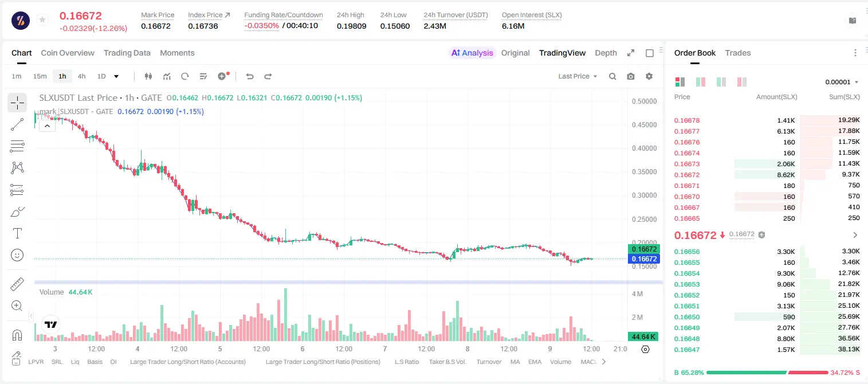The width and height of the screenshot is (868, 384).
Task: Show only buy orders in order book
Action: pos(721,82)
